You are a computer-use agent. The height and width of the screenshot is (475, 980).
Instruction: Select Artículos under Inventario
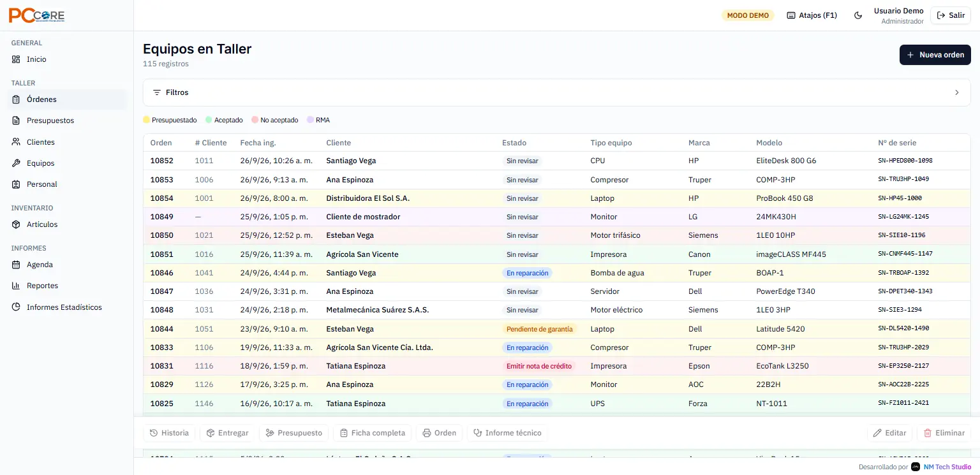pos(66,224)
